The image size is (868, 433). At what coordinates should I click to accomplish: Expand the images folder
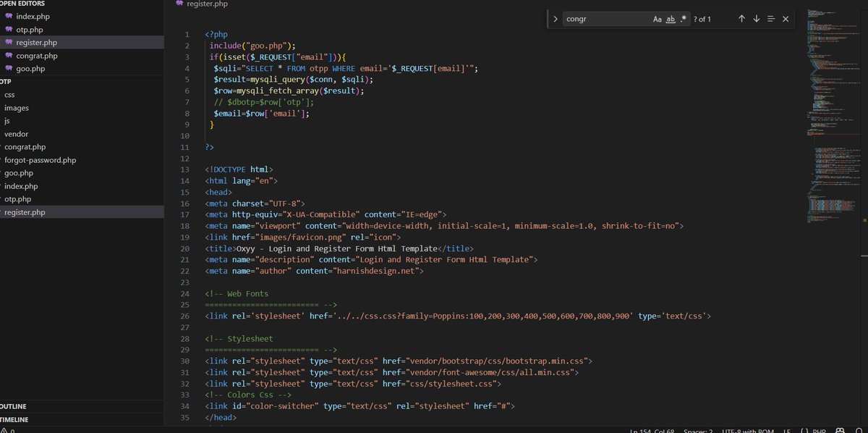click(17, 108)
